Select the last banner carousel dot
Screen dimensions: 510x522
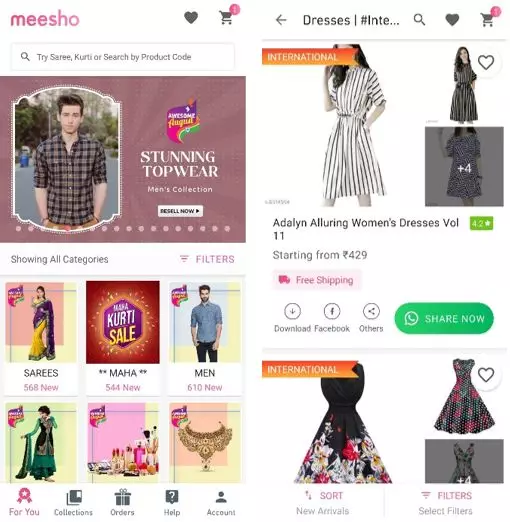(x=227, y=229)
